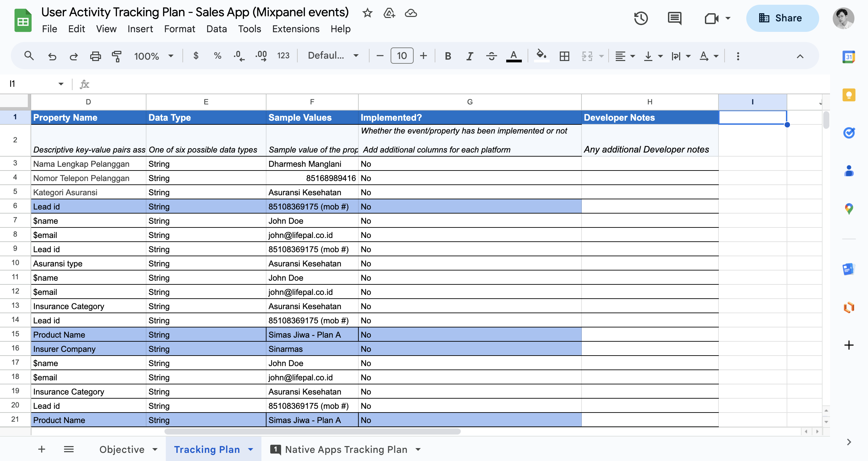868x461 pixels.
Task: Switch to Native Apps Tracking Plan tab
Action: point(346,449)
